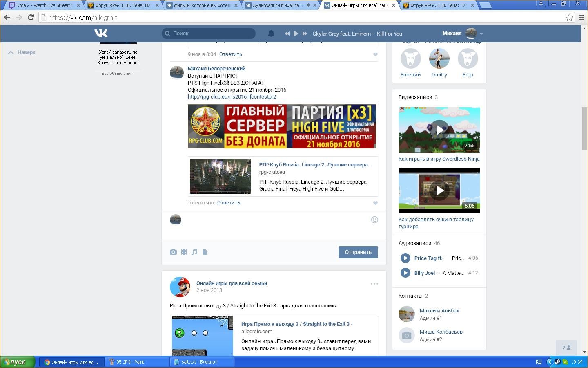Open the notifications bell
Image resolution: width=588 pixels, height=368 pixels.
point(271,34)
